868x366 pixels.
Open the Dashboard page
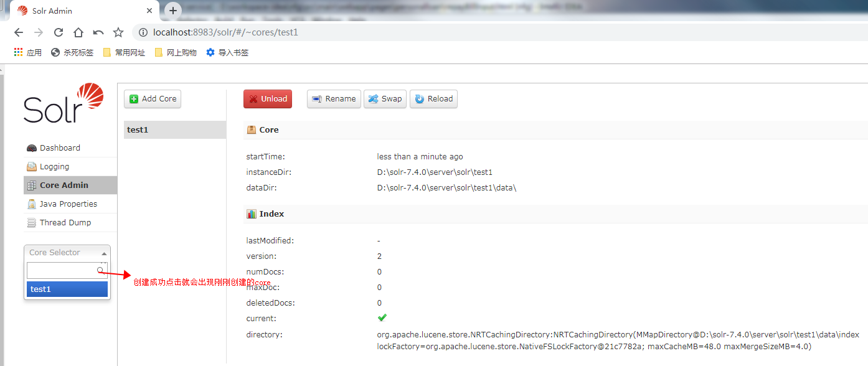pos(70,148)
